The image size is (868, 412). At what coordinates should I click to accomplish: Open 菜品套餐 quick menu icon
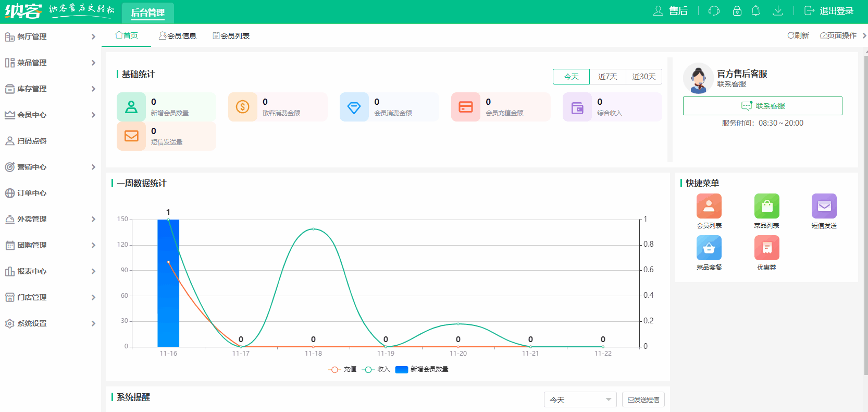point(709,248)
